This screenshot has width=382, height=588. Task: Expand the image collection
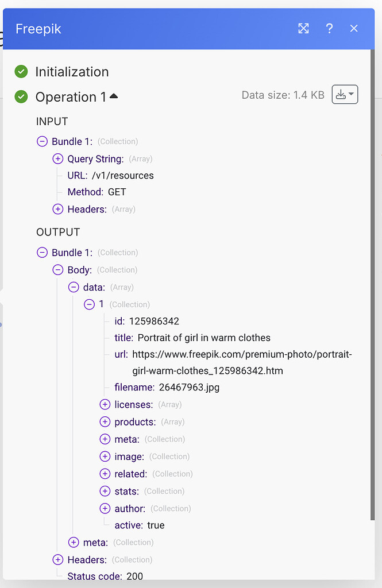pyautogui.click(x=105, y=456)
